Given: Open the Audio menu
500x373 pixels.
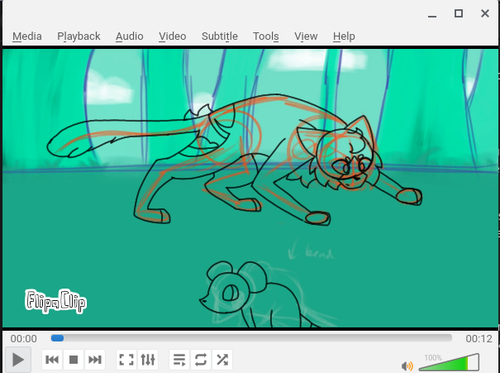Looking at the screenshot, I should pyautogui.click(x=129, y=36).
